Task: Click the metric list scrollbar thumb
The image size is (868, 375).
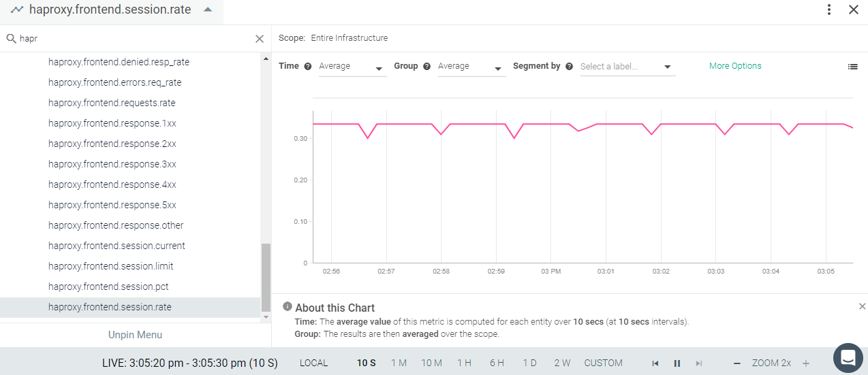Action: click(x=266, y=278)
